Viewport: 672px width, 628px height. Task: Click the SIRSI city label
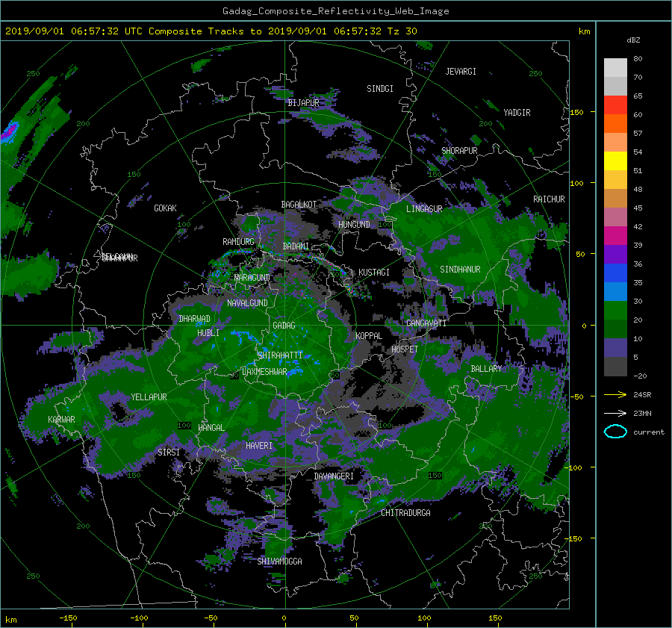169,453
